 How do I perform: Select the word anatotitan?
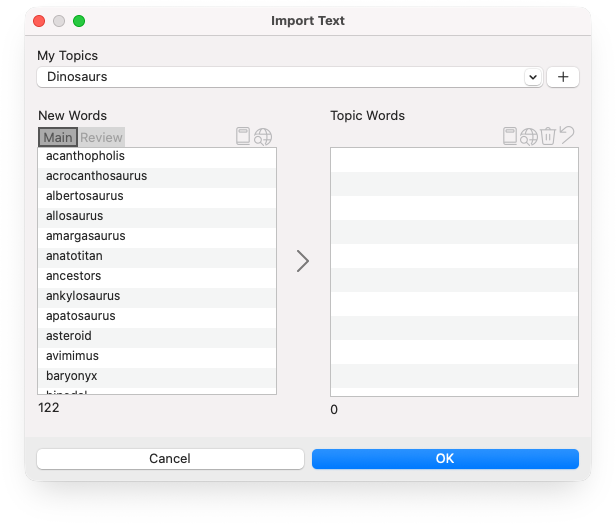(x=157, y=256)
